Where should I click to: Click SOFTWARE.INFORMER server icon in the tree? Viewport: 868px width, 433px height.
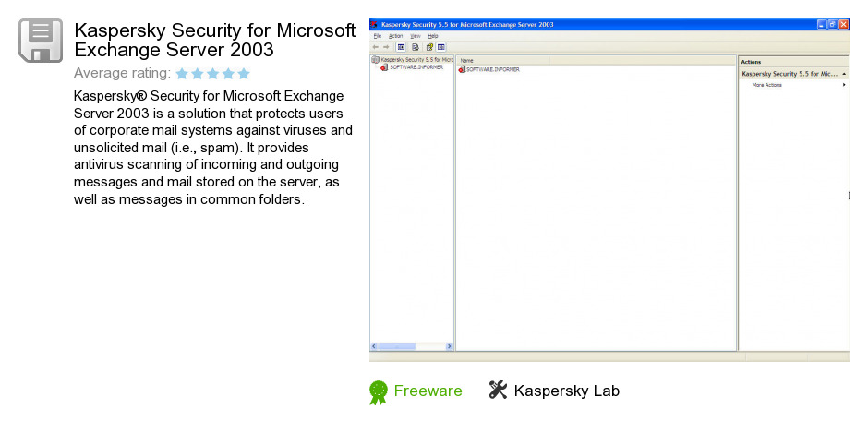(x=384, y=67)
